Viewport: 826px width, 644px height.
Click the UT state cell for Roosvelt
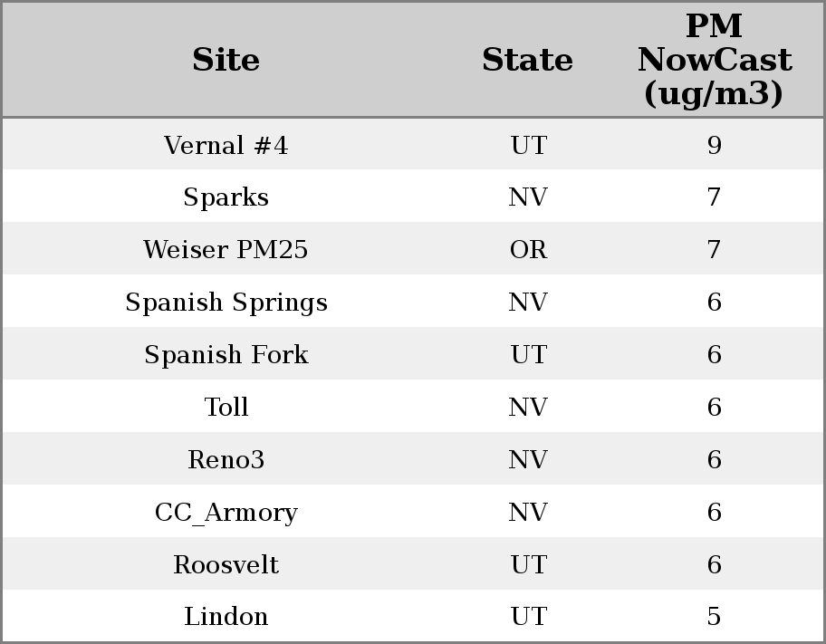click(528, 565)
